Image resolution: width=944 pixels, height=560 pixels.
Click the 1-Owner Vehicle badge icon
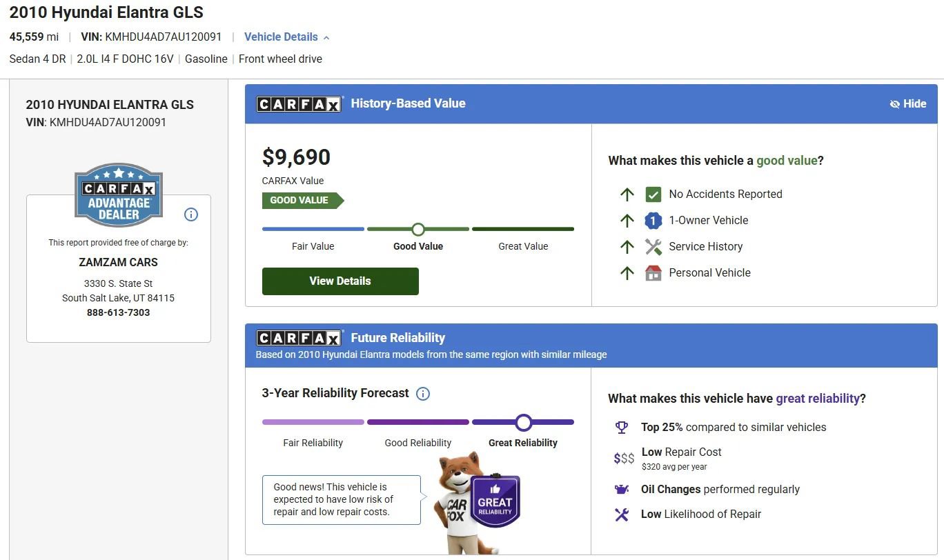click(653, 221)
